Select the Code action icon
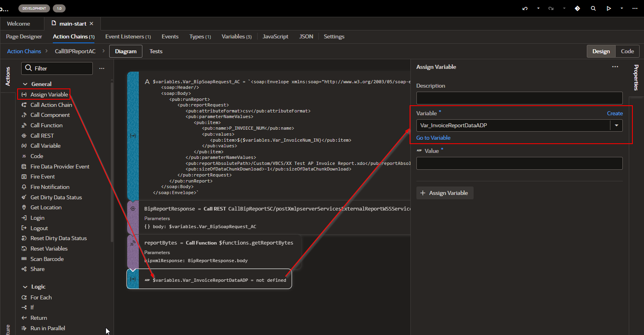The image size is (644, 335). (24, 156)
